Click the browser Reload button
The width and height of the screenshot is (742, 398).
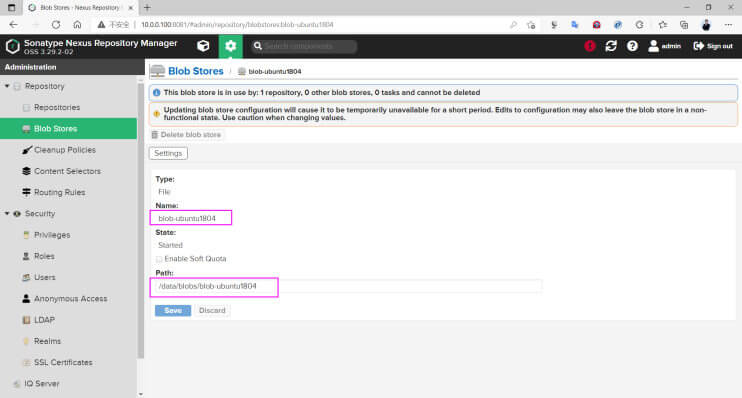(x=56, y=25)
